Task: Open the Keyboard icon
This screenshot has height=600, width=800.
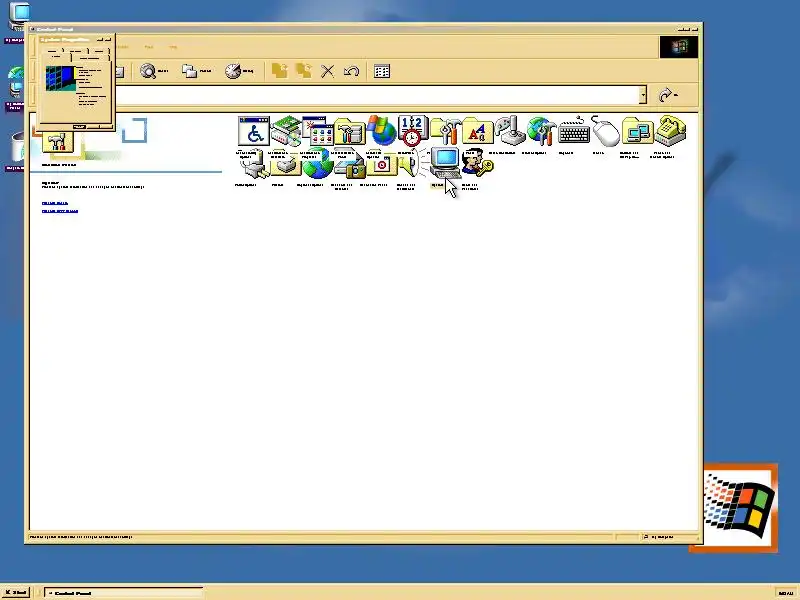Action: tap(574, 131)
